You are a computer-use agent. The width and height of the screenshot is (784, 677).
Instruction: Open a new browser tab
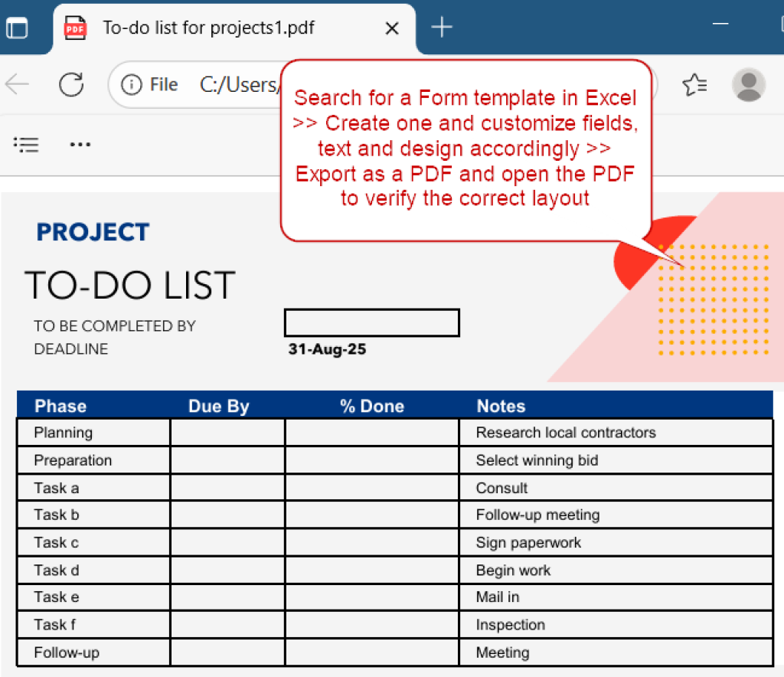(x=441, y=27)
